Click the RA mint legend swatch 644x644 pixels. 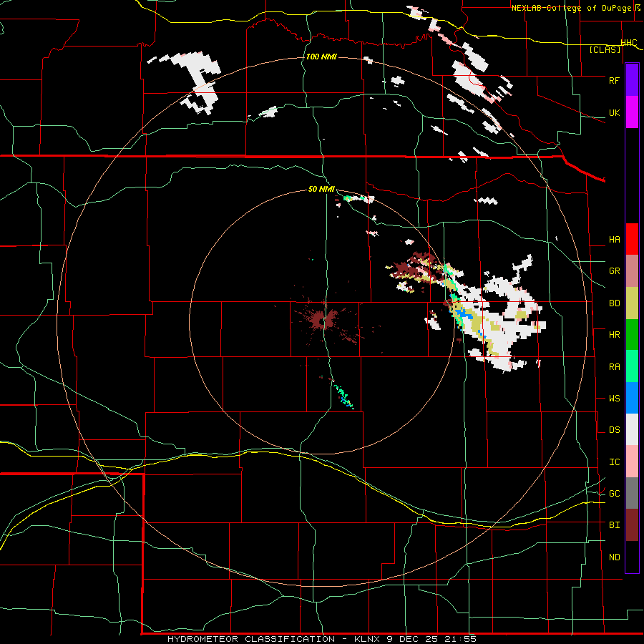(x=632, y=366)
